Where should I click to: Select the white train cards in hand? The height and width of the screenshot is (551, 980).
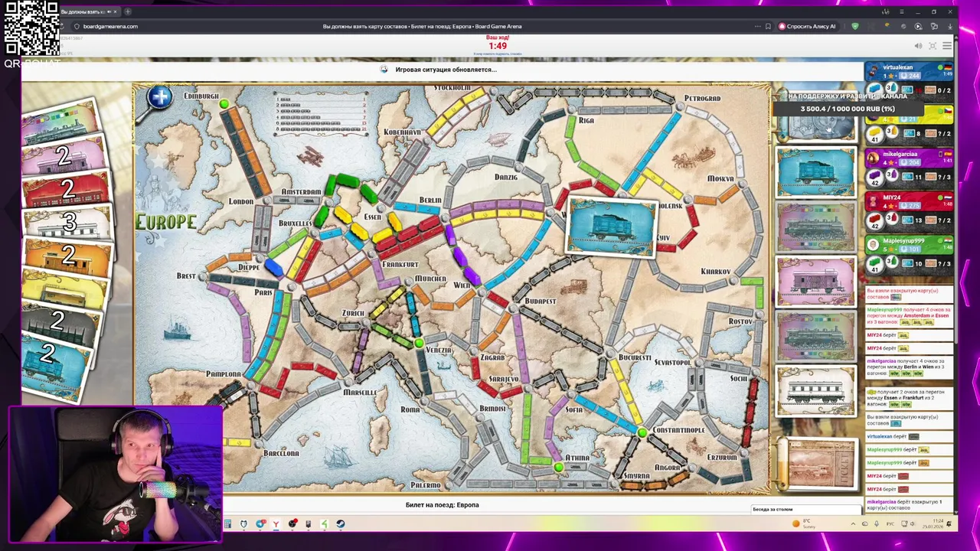[x=67, y=222]
